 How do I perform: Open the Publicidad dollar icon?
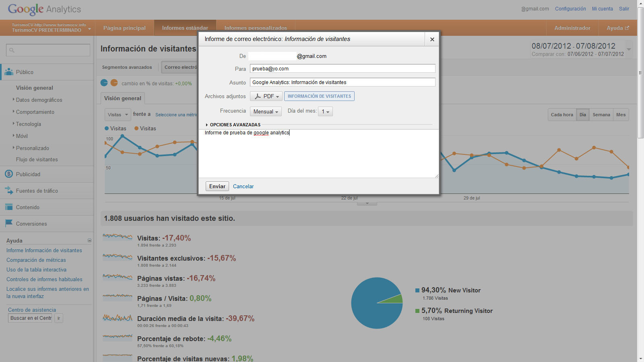tap(9, 174)
